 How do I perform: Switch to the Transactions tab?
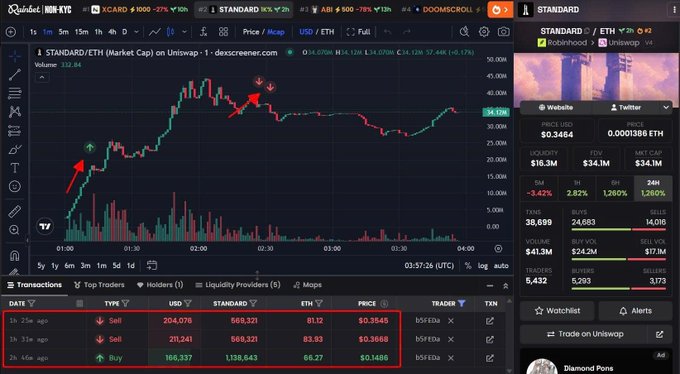[35, 285]
